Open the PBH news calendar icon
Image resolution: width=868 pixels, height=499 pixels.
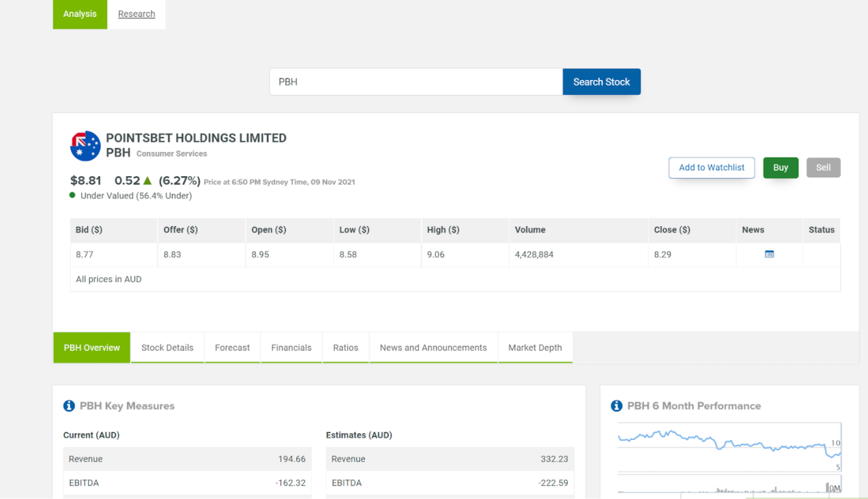click(769, 254)
